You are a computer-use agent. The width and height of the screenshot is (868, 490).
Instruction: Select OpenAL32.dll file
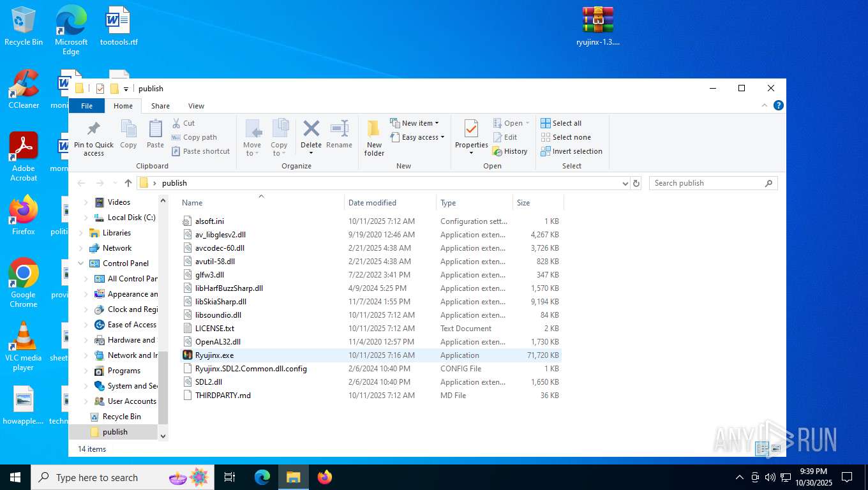tap(371, 342)
